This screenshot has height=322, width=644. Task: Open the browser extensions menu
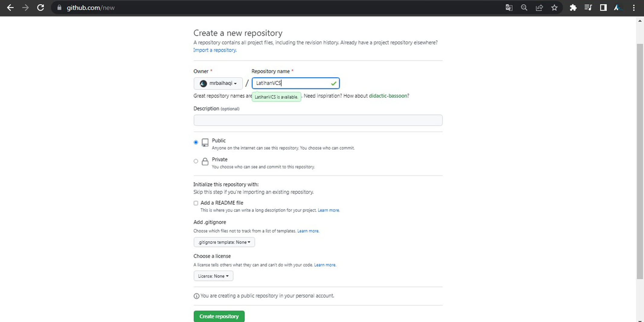tap(573, 8)
